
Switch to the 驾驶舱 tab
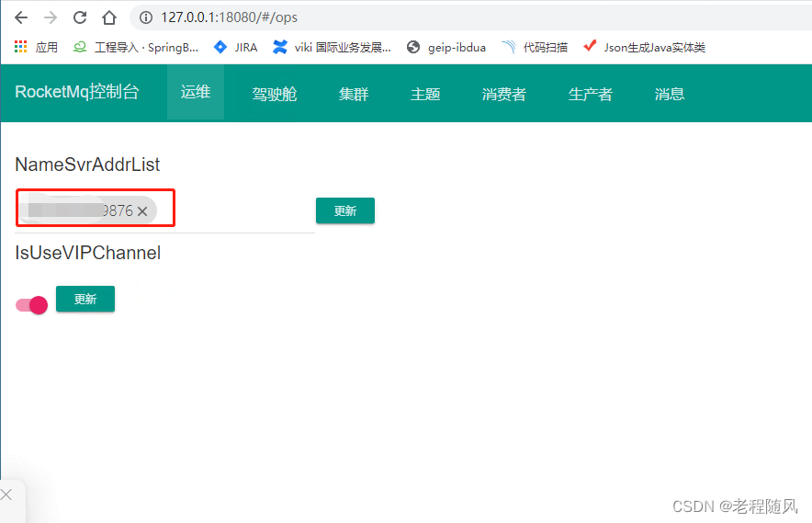click(275, 94)
